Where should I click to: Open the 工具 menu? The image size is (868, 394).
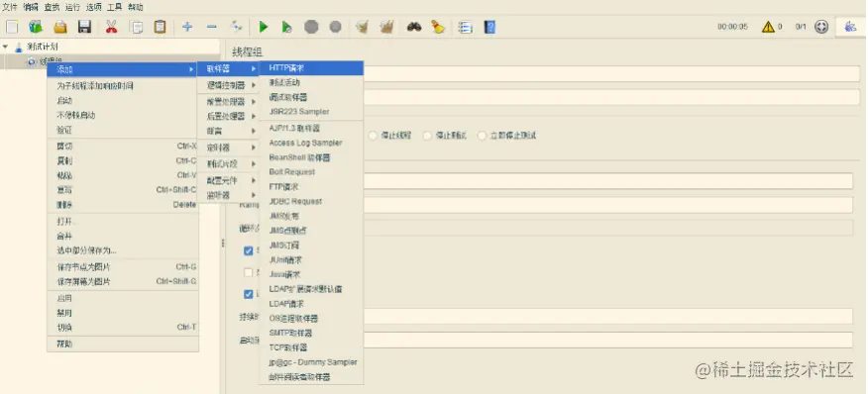(x=114, y=7)
